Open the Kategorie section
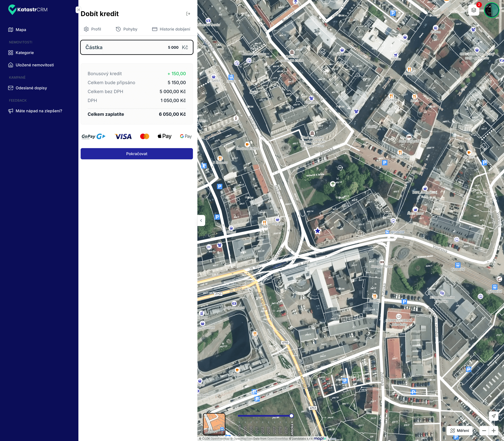Viewport: 504px width, 441px height. [x=25, y=53]
